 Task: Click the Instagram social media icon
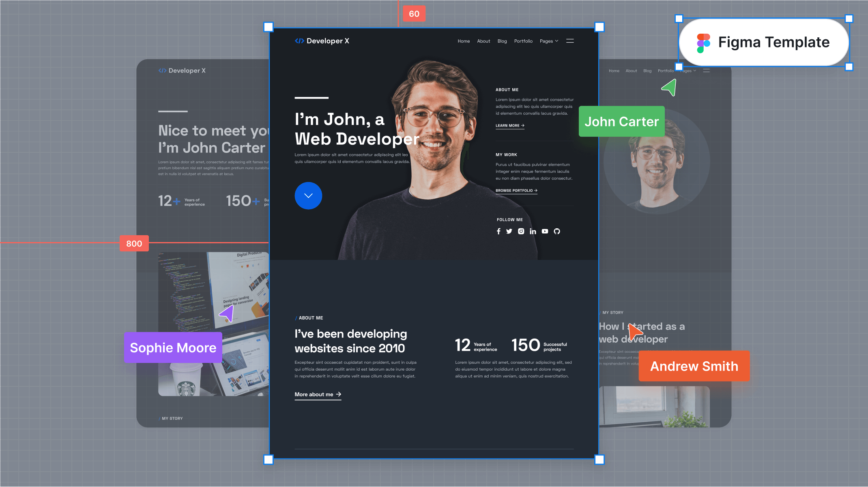point(521,231)
